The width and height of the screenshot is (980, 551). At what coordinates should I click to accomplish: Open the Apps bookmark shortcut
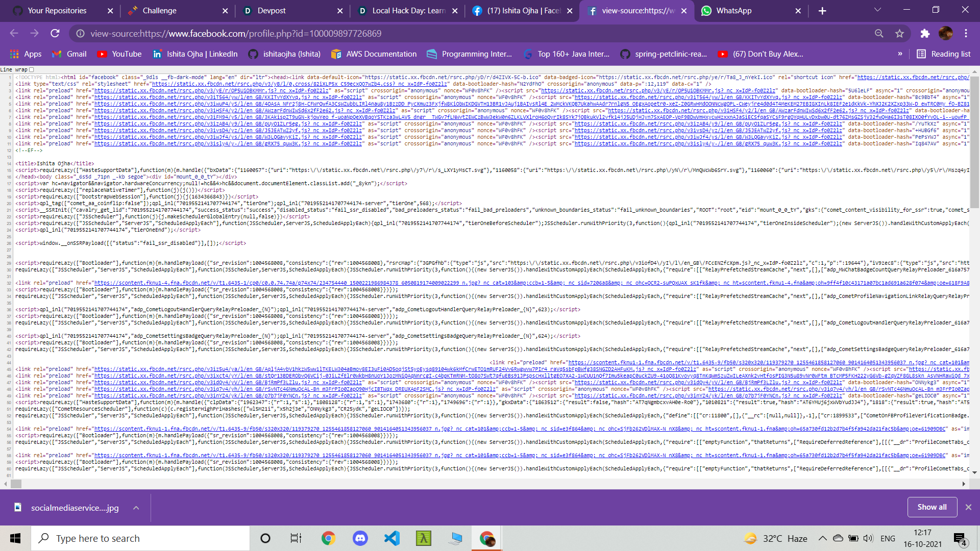pyautogui.click(x=26, y=54)
